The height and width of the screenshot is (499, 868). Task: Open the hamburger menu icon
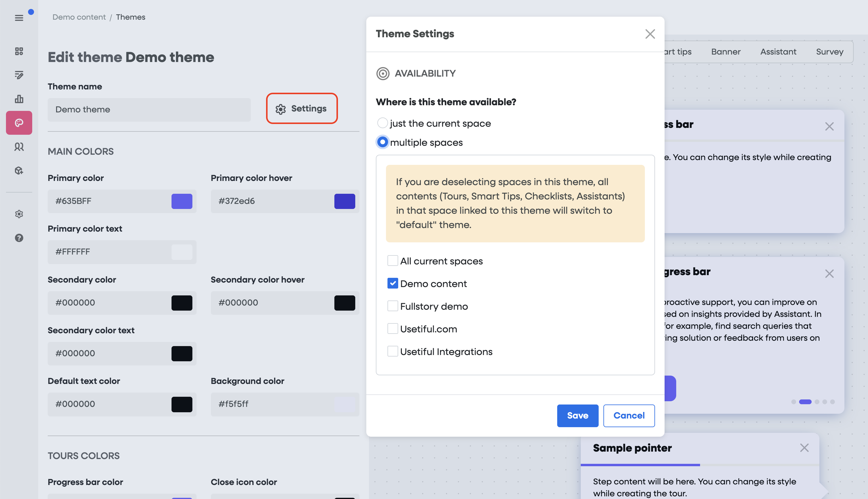19,18
